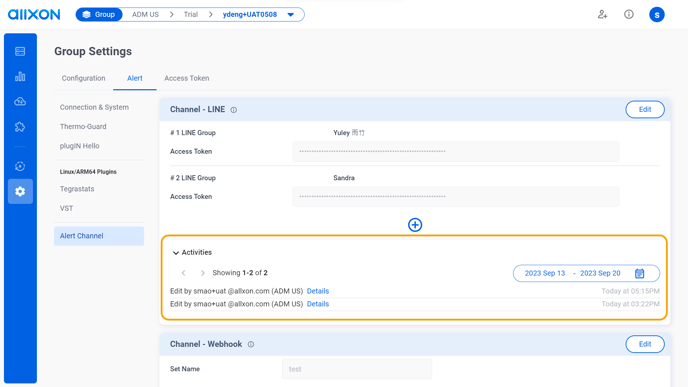Open the devices list sidebar icon

point(20,51)
